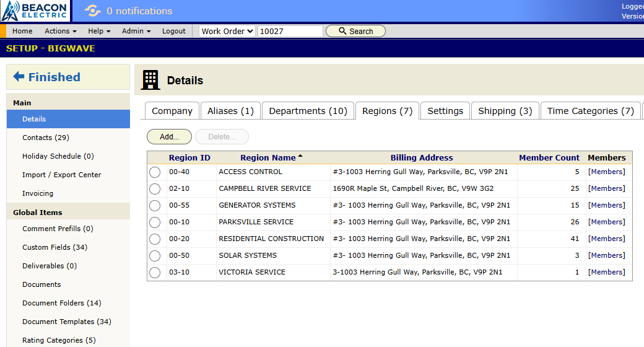The width and height of the screenshot is (644, 347).
Task: Select the GENERATOR SYSTEMS radio button
Action: point(155,206)
